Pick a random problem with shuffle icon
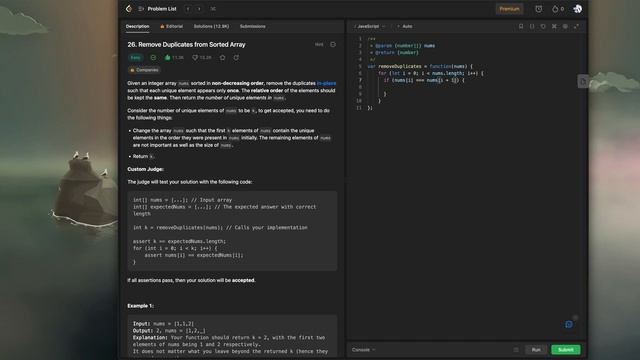 click(213, 9)
